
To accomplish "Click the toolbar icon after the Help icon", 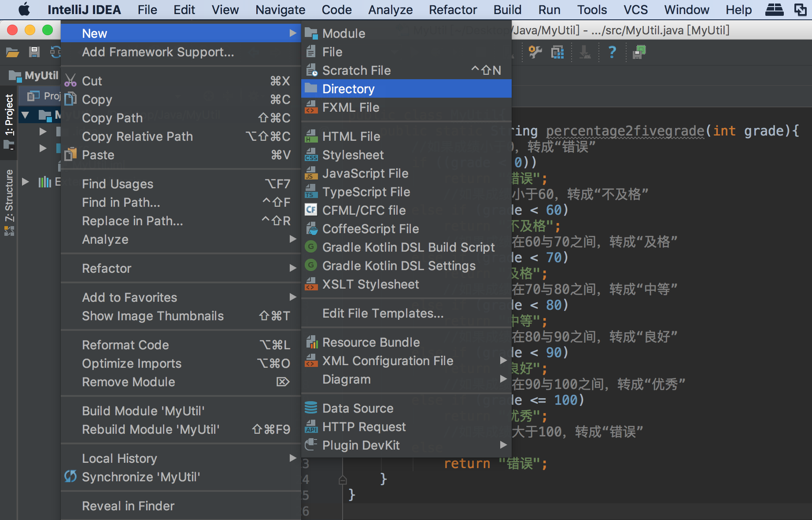I will tap(639, 52).
